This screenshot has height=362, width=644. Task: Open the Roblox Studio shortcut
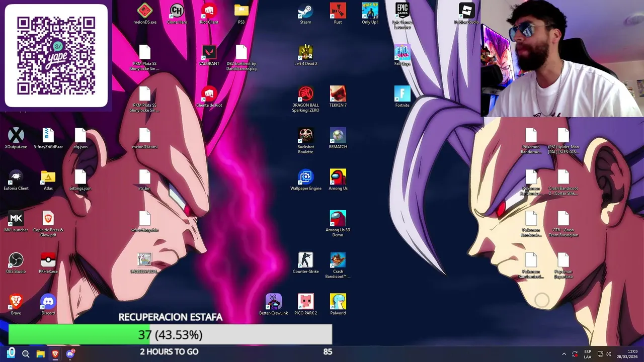pos(466,14)
